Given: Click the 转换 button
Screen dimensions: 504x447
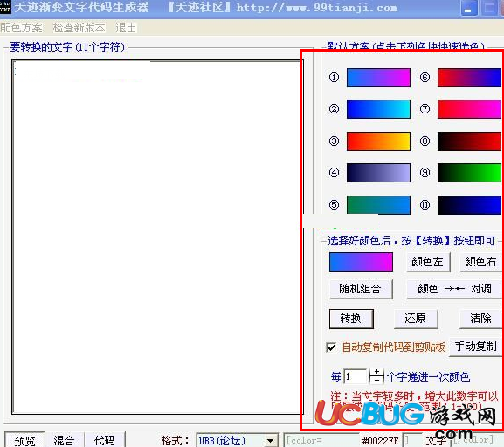Looking at the screenshot, I should pyautogui.click(x=351, y=319).
